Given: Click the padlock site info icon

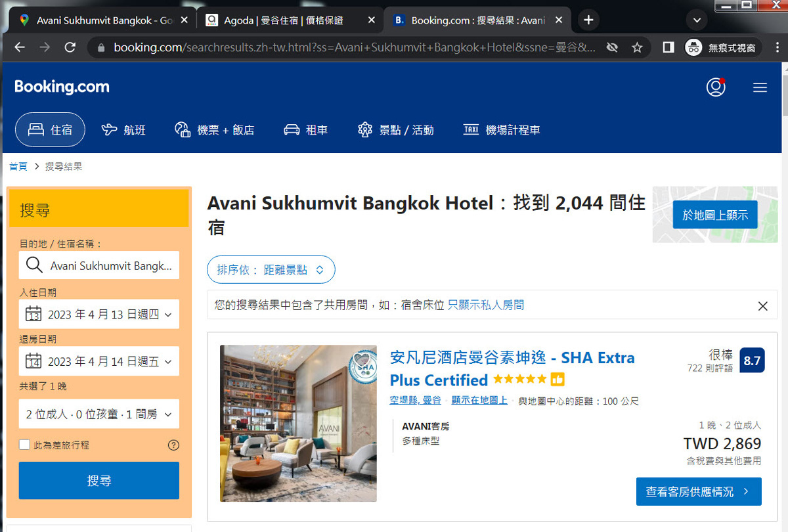Looking at the screenshot, I should click(x=100, y=47).
